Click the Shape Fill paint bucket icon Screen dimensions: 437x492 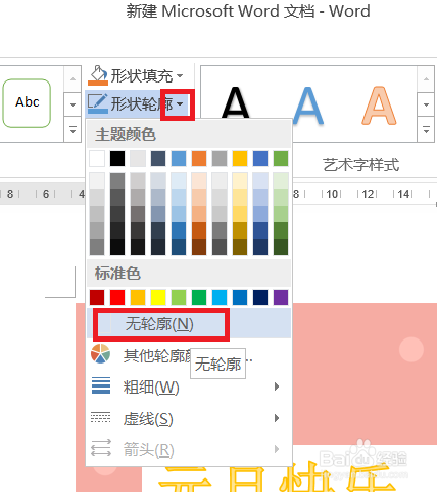(x=97, y=75)
